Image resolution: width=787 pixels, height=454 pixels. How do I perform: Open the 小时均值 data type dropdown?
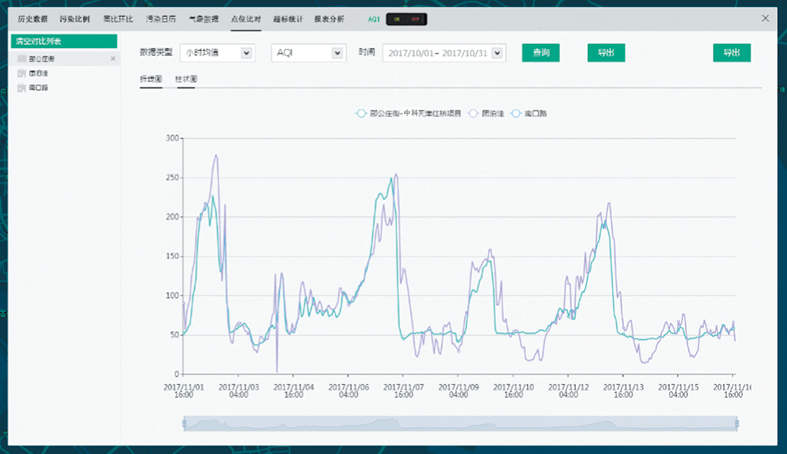tap(217, 53)
